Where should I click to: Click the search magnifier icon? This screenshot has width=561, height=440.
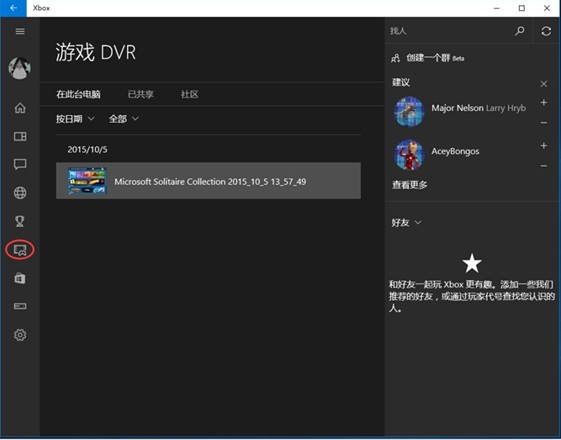[520, 31]
